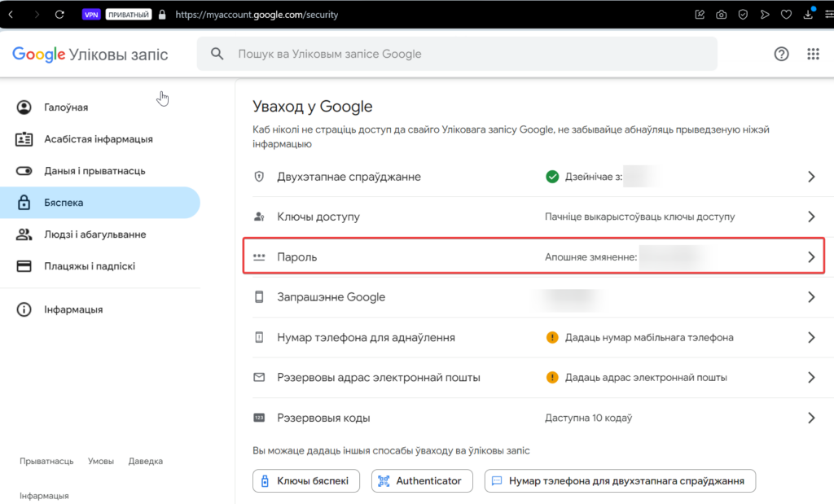Click Пачніце выкарыстоўваць ключы доступу text

tap(640, 217)
